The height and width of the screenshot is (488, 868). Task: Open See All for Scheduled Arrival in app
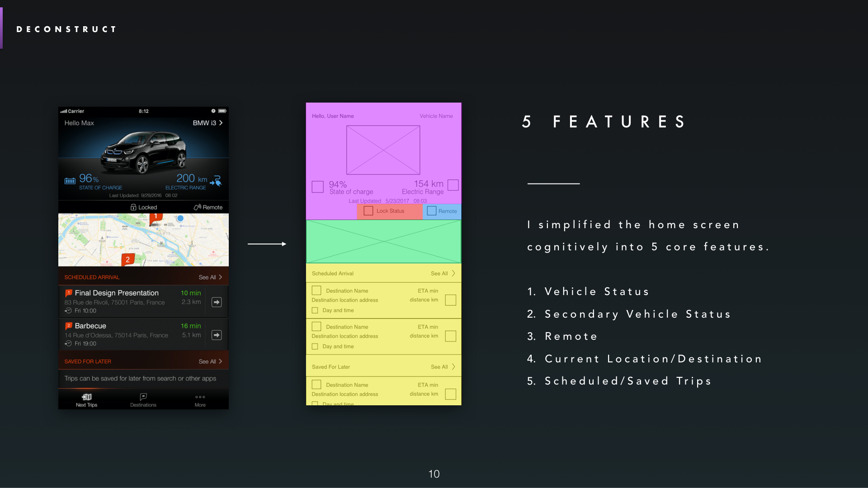(211, 277)
